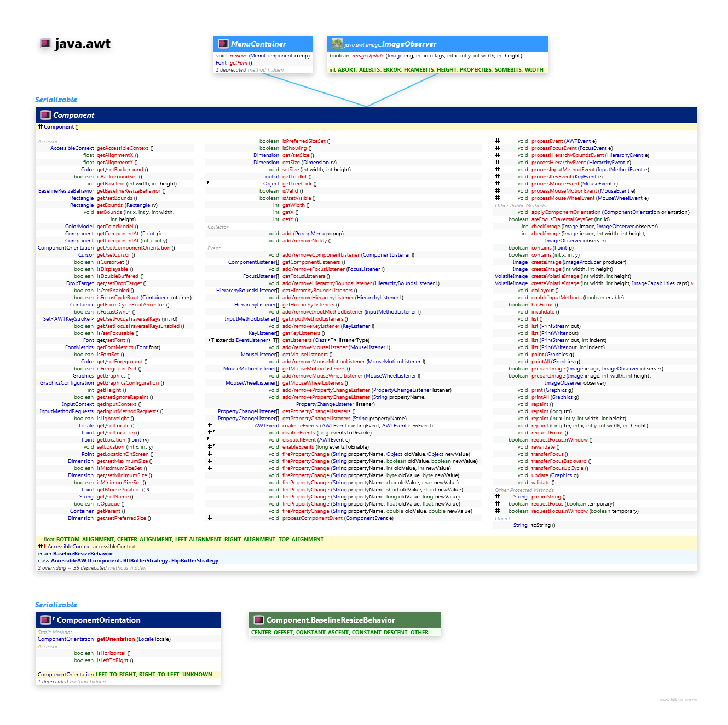This screenshot has height=725, width=728.
Task: Click enum BaselineResizeBehavior entry
Action: point(76,554)
